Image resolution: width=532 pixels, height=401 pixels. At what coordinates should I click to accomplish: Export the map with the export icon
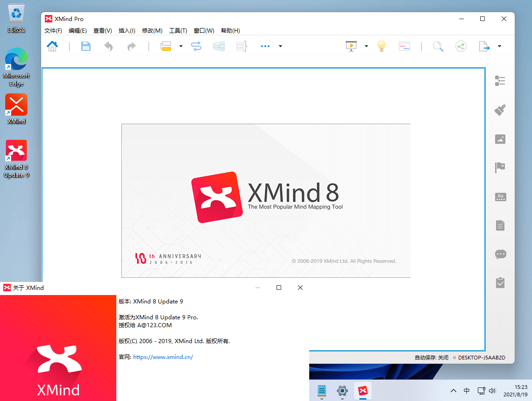(x=484, y=46)
